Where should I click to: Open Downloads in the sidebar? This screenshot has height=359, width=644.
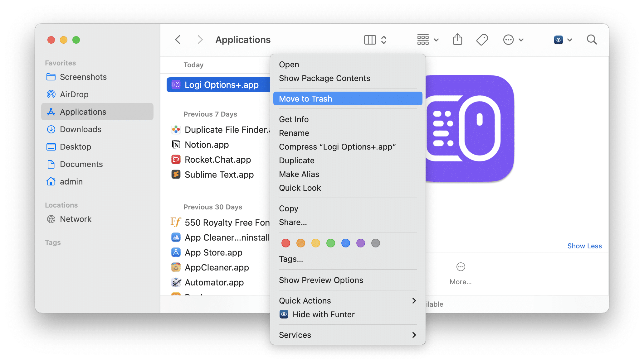(x=97, y=129)
